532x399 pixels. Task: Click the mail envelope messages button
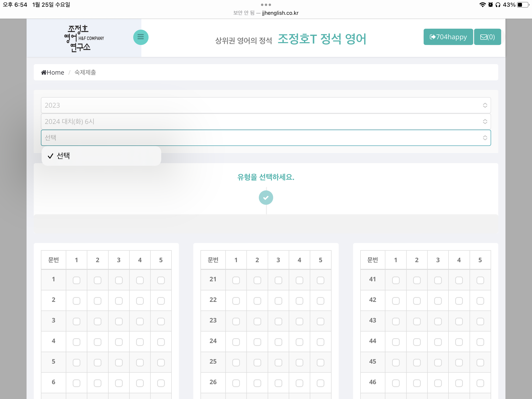[487, 37]
